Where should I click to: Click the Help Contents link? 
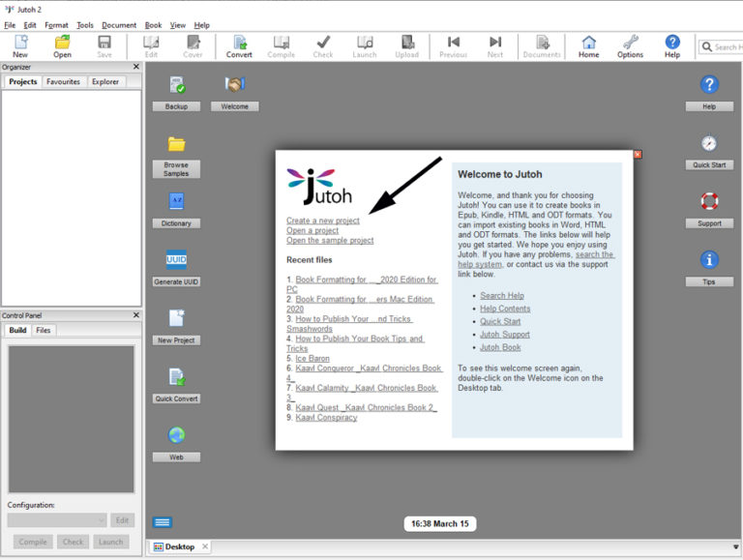(x=505, y=309)
